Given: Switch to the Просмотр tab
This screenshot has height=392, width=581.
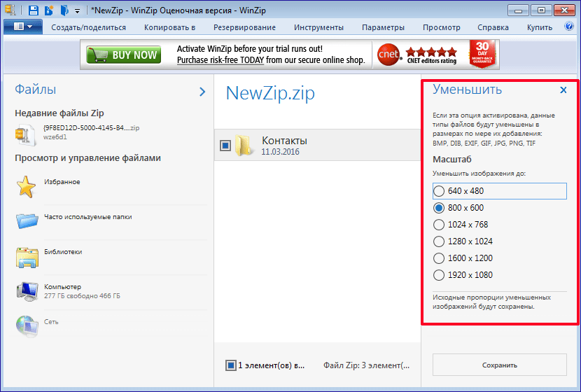Looking at the screenshot, I should (441, 27).
